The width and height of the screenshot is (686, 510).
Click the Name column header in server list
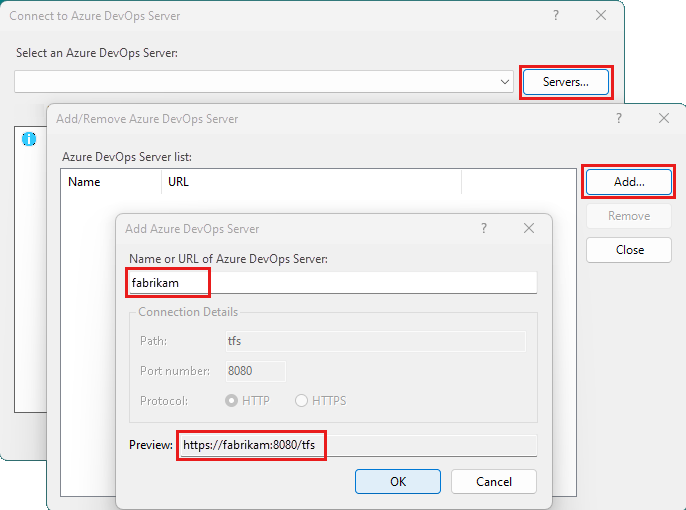(x=111, y=182)
